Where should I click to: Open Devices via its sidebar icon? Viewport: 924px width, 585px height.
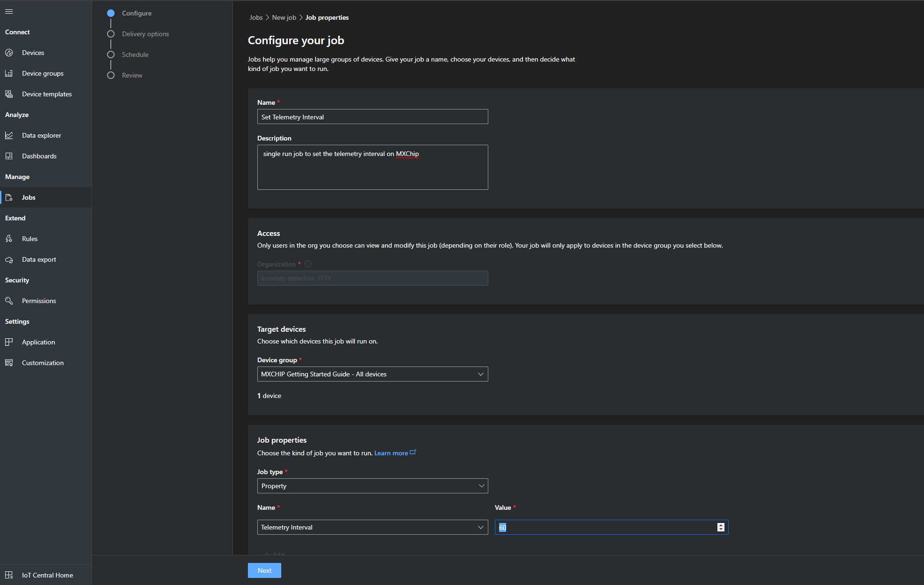(x=9, y=53)
